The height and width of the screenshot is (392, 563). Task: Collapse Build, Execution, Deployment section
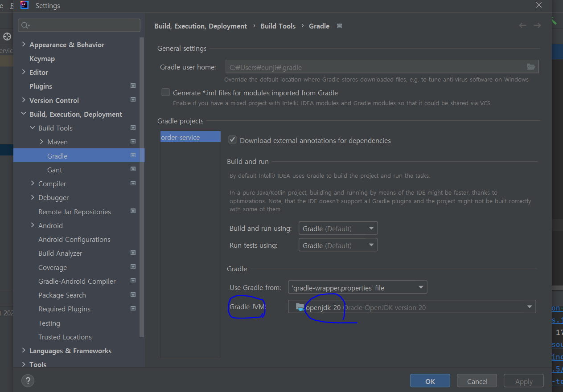pyautogui.click(x=24, y=114)
